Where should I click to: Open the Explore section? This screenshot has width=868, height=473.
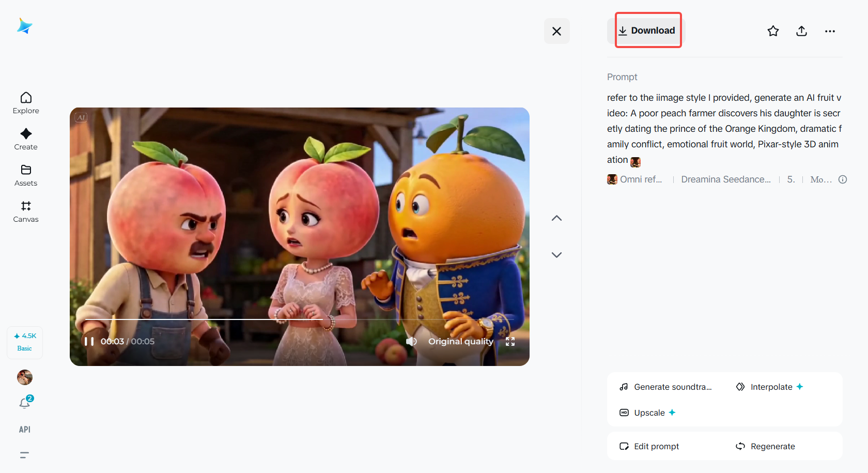tap(26, 103)
